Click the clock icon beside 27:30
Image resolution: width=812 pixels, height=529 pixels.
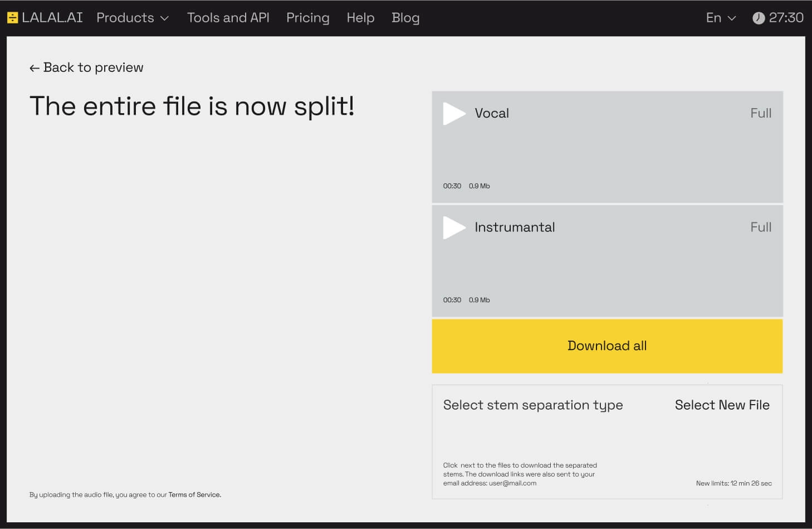coord(758,18)
